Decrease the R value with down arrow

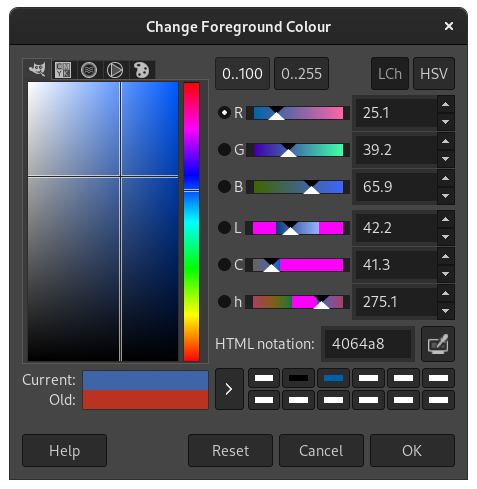[446, 122]
